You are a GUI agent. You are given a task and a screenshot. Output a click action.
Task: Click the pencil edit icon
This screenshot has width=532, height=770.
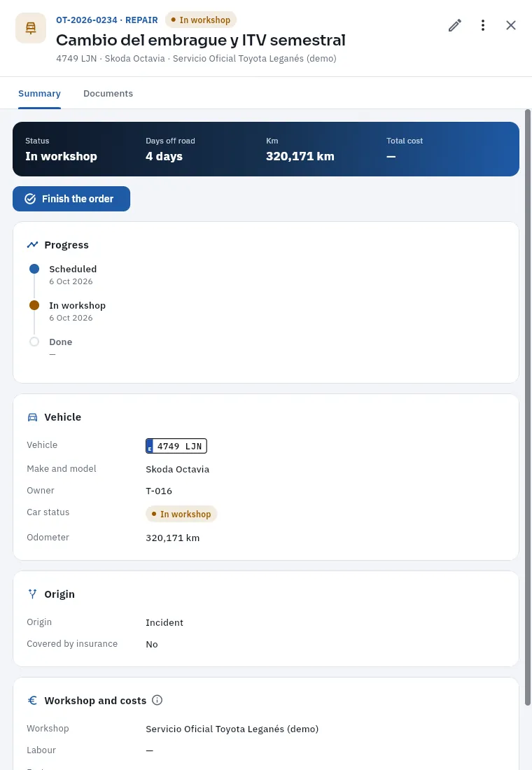pos(455,25)
